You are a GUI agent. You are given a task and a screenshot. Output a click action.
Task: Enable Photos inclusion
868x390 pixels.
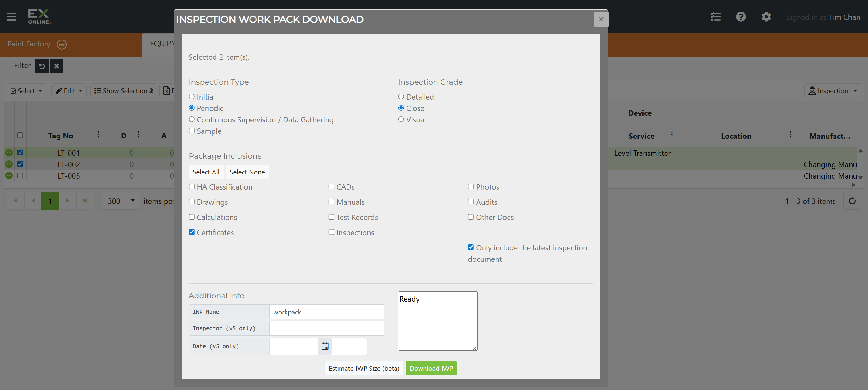coord(471,186)
